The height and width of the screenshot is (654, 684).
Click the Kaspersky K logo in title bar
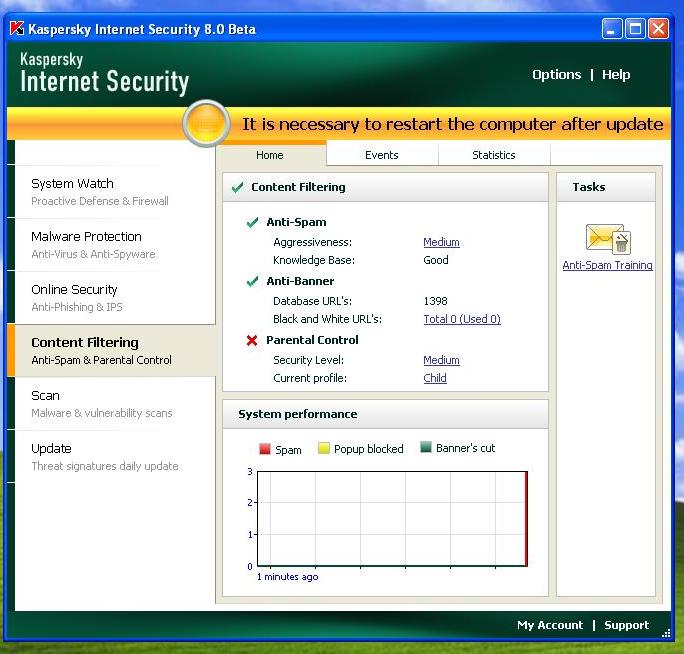(17, 28)
